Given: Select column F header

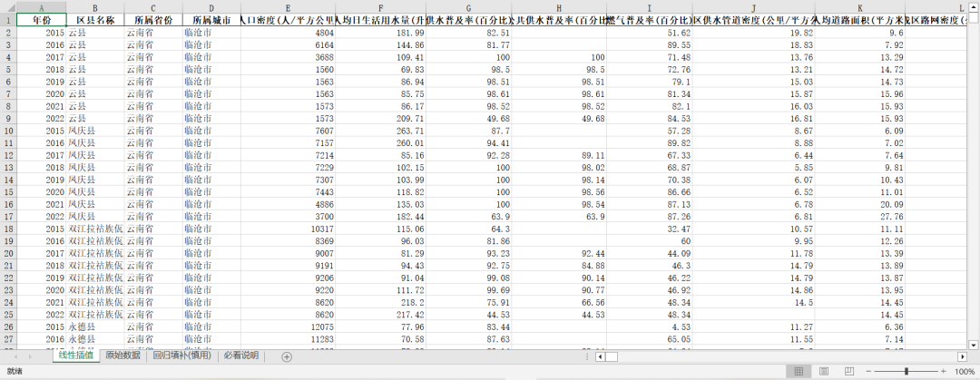Looking at the screenshot, I should tap(381, 7).
